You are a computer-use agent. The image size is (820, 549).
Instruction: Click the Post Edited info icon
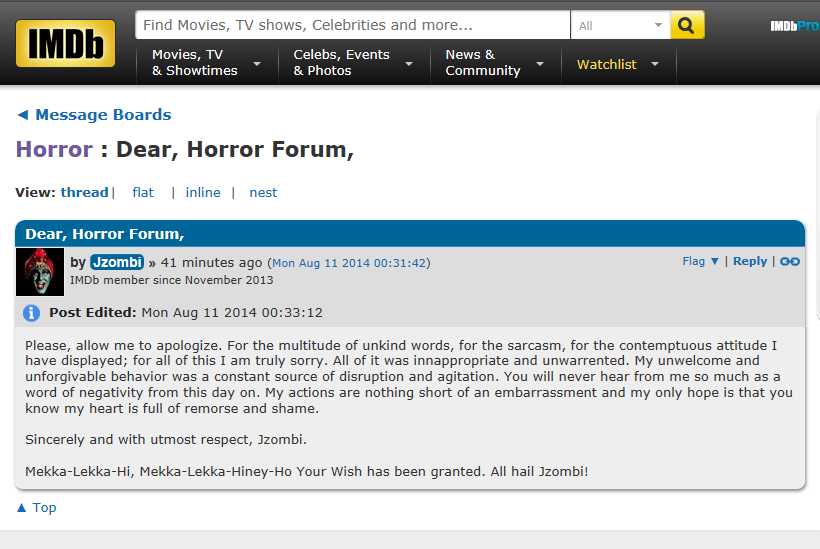(31, 313)
